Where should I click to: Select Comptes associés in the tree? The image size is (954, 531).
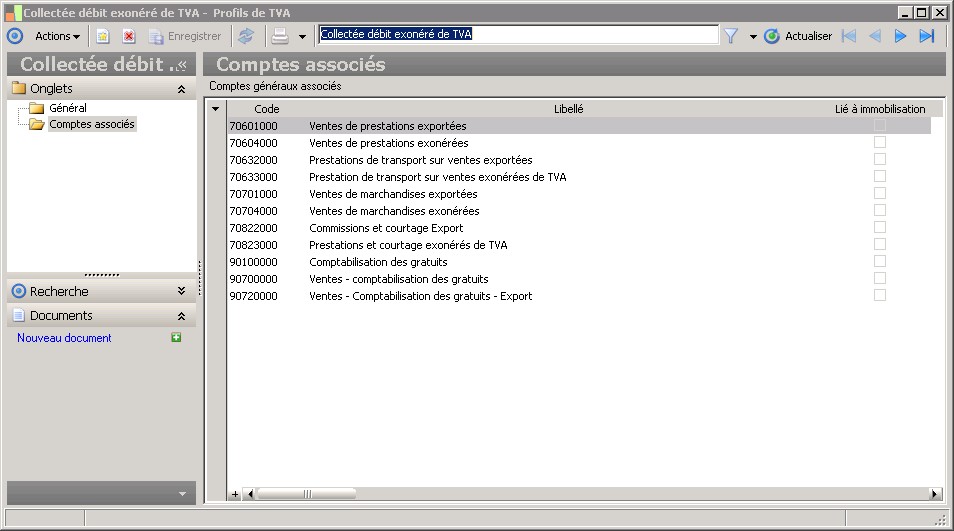[x=92, y=124]
